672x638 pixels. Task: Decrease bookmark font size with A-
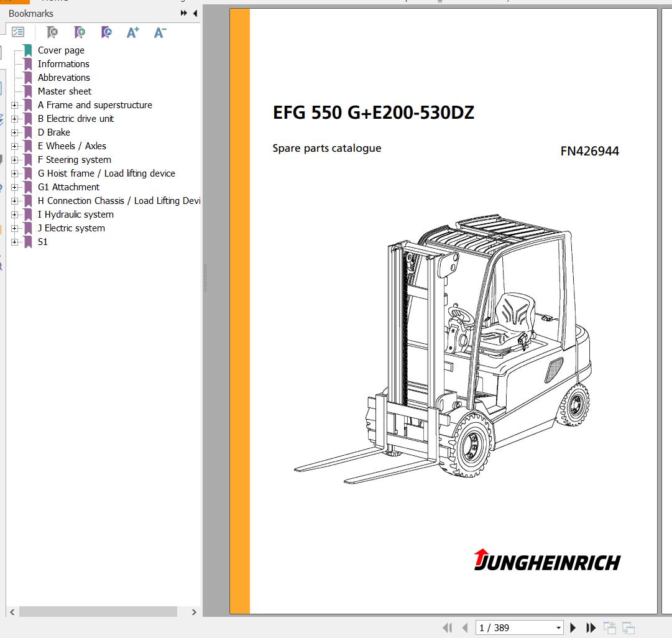point(160,32)
